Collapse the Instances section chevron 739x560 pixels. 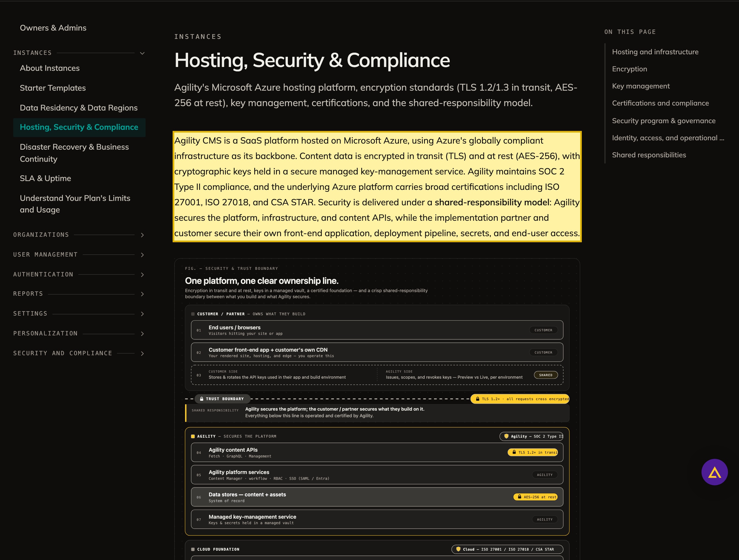pos(142,53)
